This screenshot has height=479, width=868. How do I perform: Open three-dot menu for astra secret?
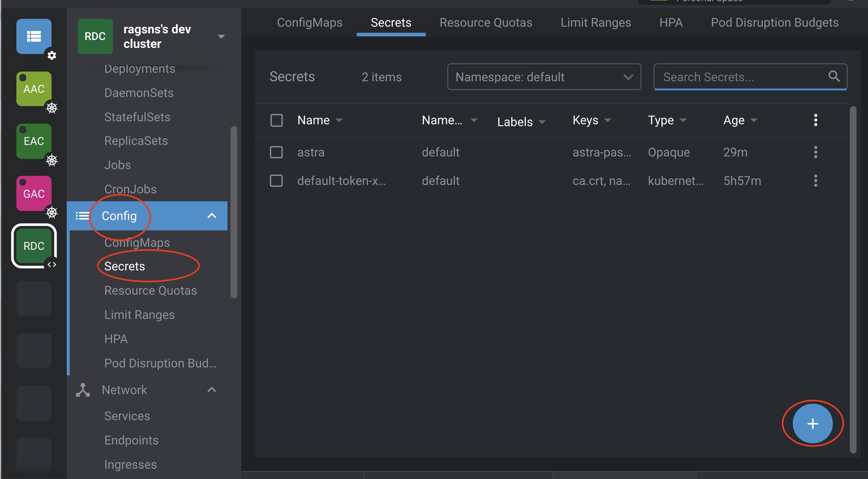816,152
